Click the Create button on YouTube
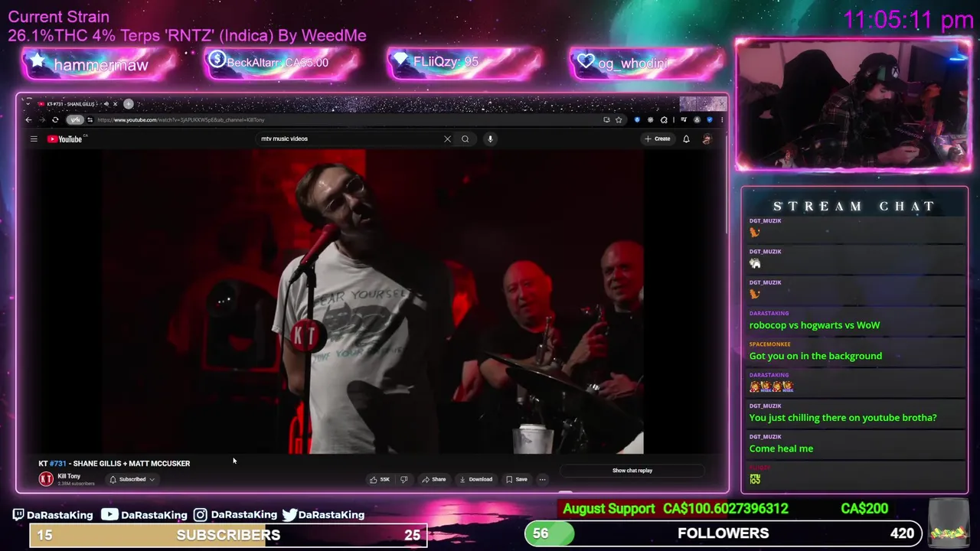 click(658, 139)
